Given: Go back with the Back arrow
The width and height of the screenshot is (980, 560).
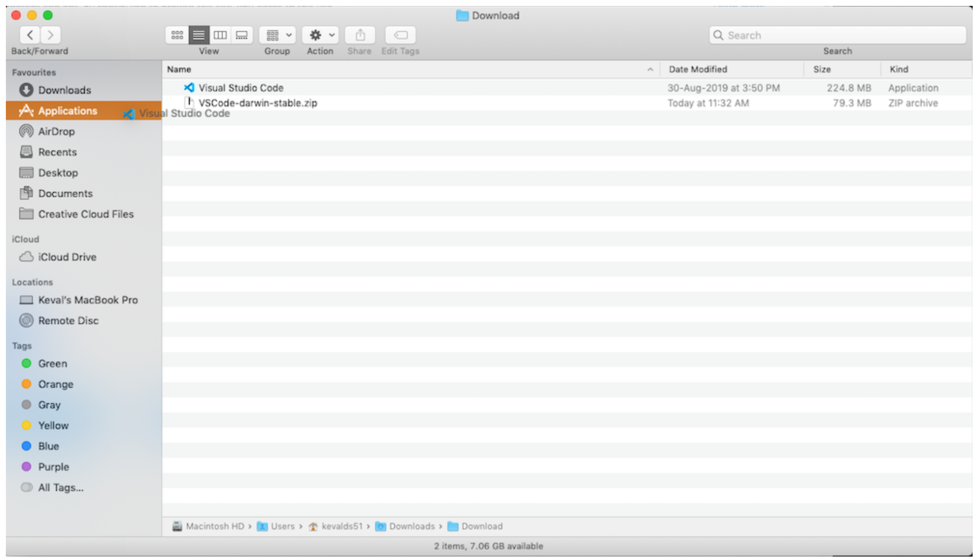Looking at the screenshot, I should click(x=30, y=35).
